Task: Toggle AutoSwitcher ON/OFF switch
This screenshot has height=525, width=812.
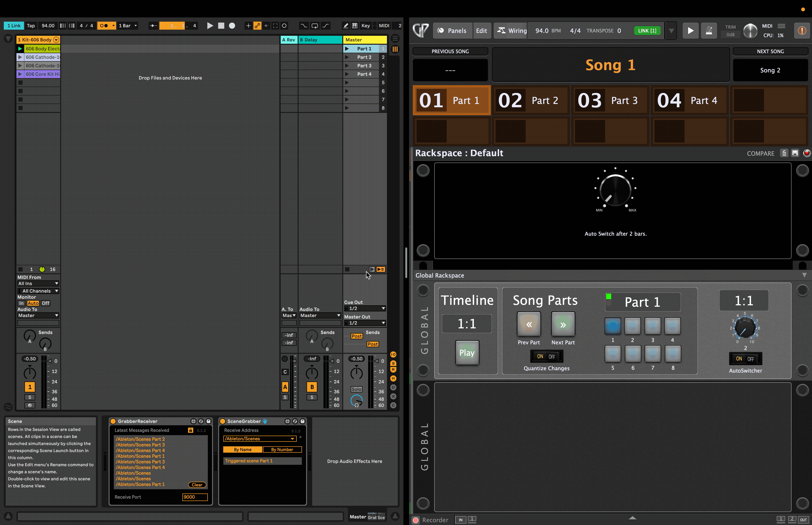Action: (x=745, y=359)
